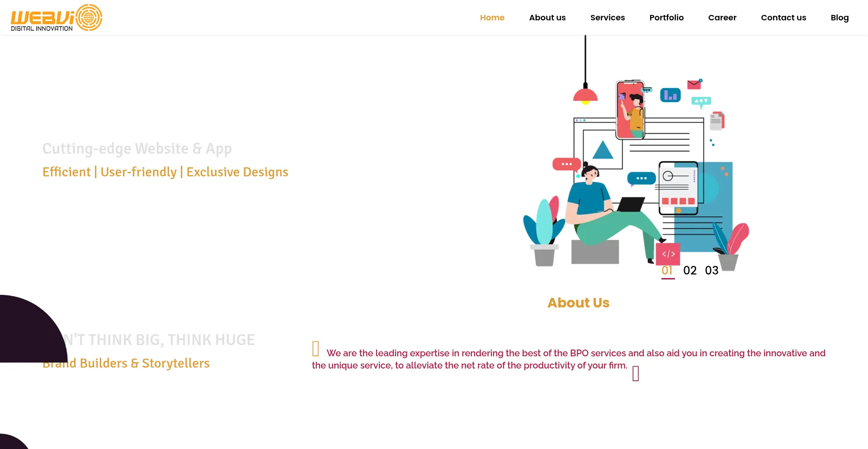
Task: Click the closing quote mark after paragraph
Action: click(636, 373)
